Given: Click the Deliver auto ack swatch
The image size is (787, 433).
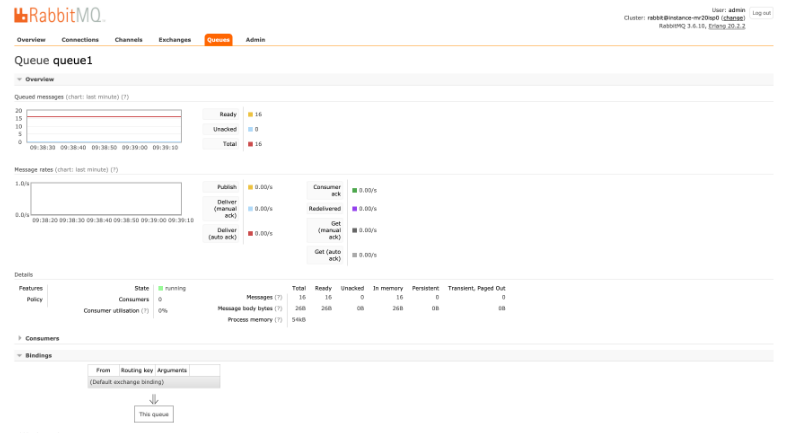Looking at the screenshot, I should point(250,233).
